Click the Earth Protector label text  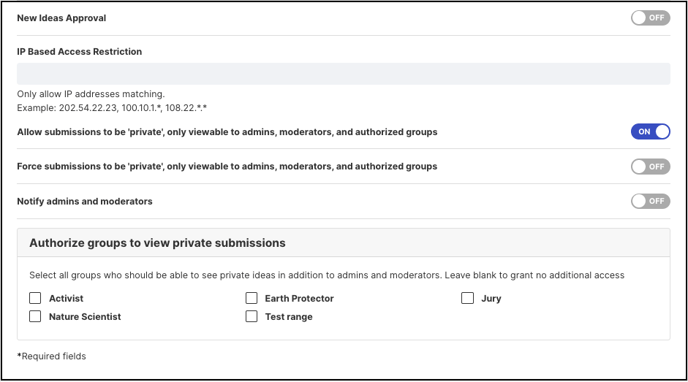point(299,299)
